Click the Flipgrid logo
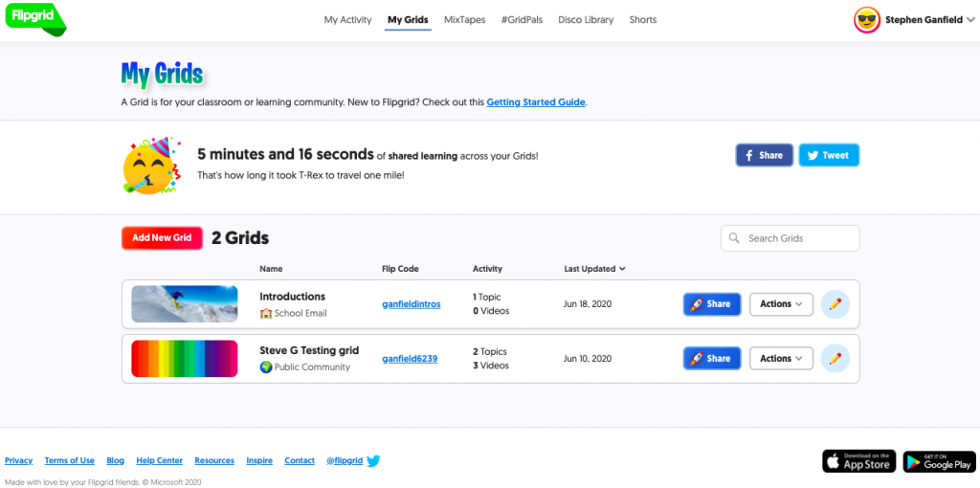 (x=34, y=18)
